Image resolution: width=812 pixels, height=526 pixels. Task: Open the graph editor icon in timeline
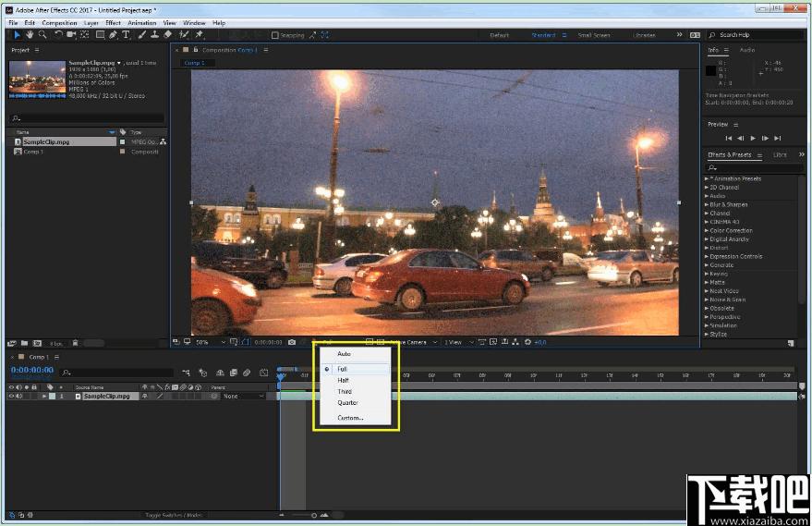click(x=263, y=373)
